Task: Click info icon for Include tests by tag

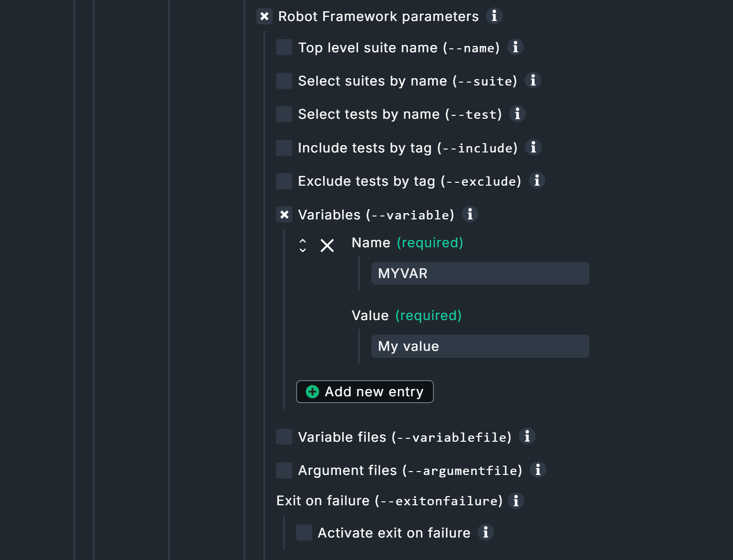Action: coord(534,148)
